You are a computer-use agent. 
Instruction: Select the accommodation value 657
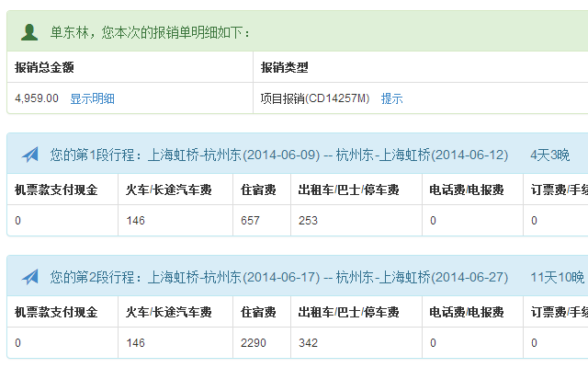click(x=250, y=221)
